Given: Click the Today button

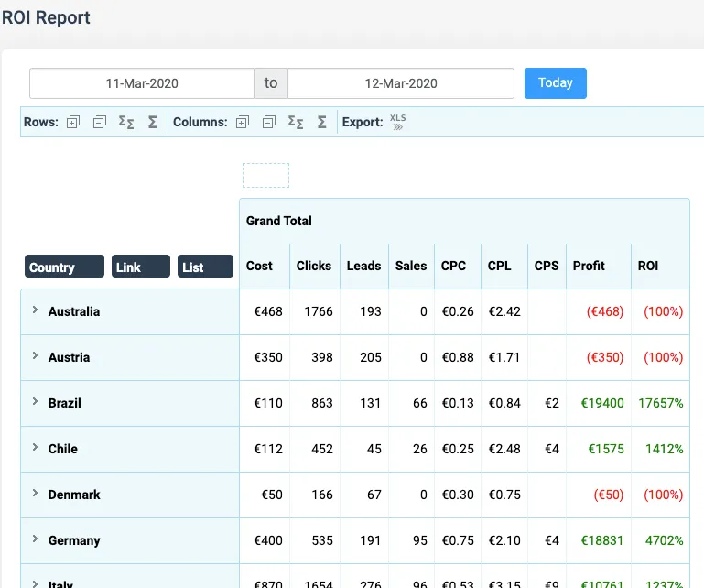Looking at the screenshot, I should coord(556,83).
